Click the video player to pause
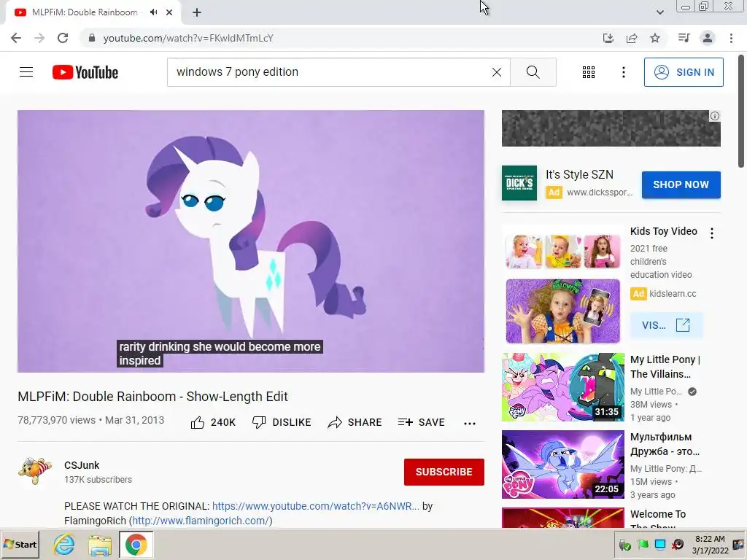Viewport: 747px width, 560px height. (x=251, y=241)
